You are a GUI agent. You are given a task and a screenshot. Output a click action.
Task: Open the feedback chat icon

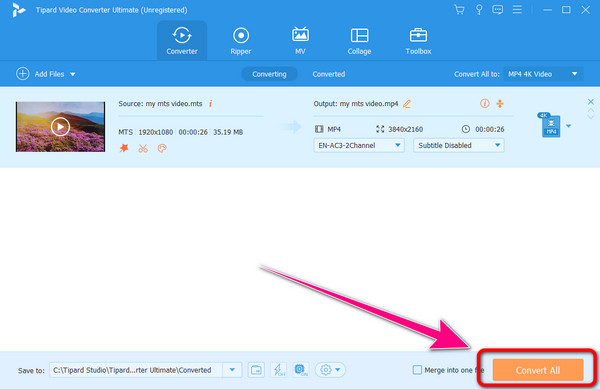coord(497,10)
